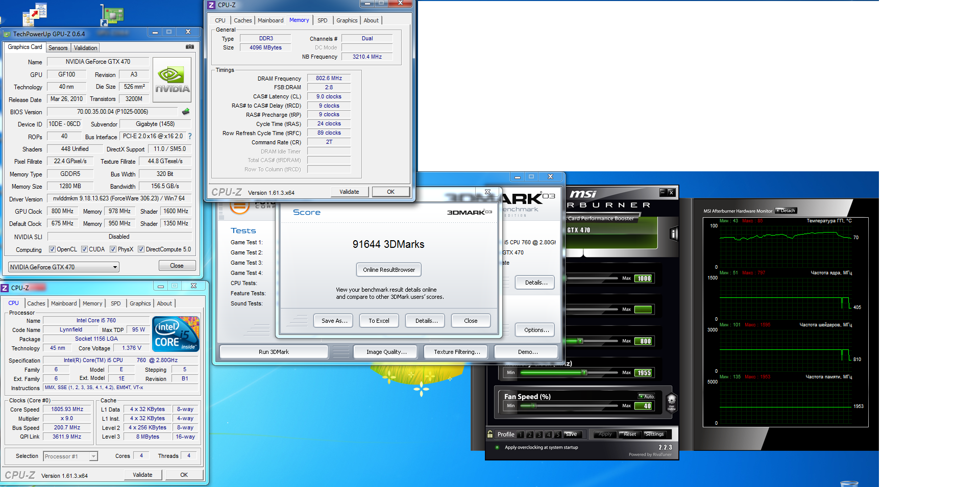Click Close button in GPU-Z

(177, 266)
